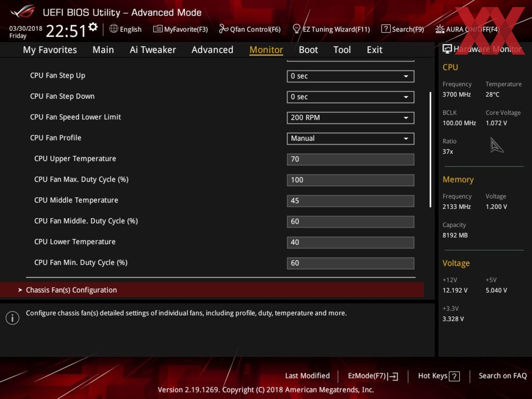Click CPU Fan Max. Duty Cycle field
Image resolution: width=532 pixels, height=399 pixels.
coord(350,180)
